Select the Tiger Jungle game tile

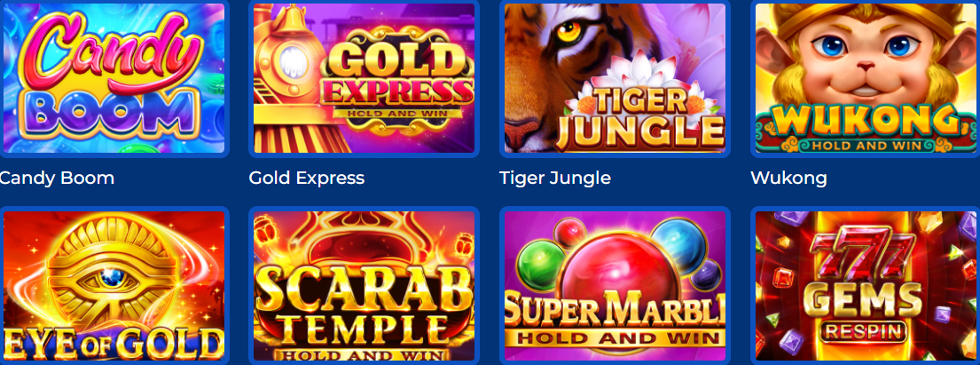[x=615, y=78]
